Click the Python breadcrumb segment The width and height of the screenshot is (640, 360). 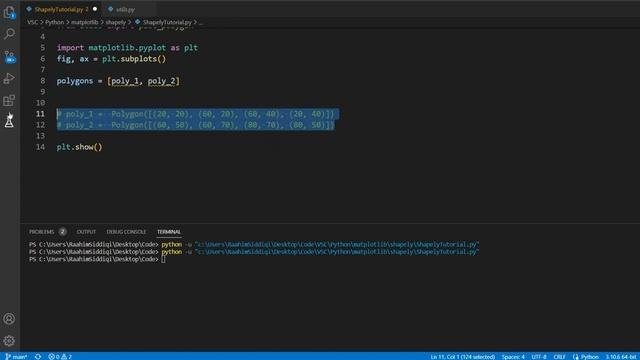tap(54, 22)
